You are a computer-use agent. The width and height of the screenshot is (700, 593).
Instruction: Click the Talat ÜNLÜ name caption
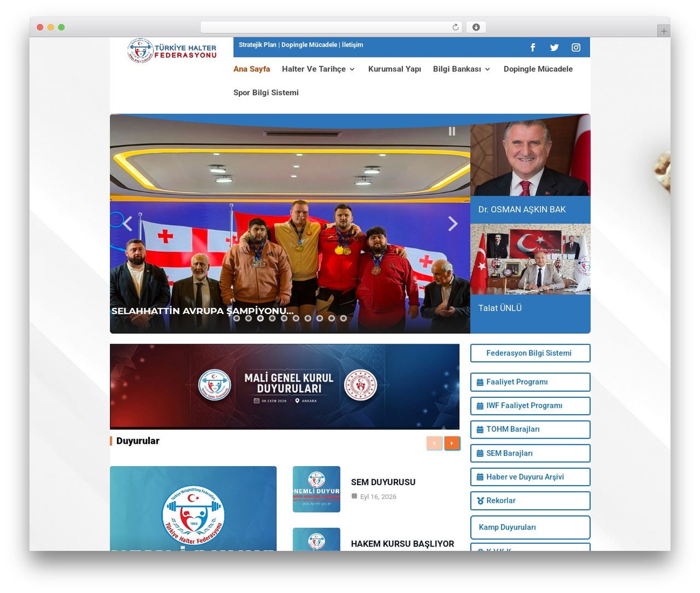pos(500,308)
